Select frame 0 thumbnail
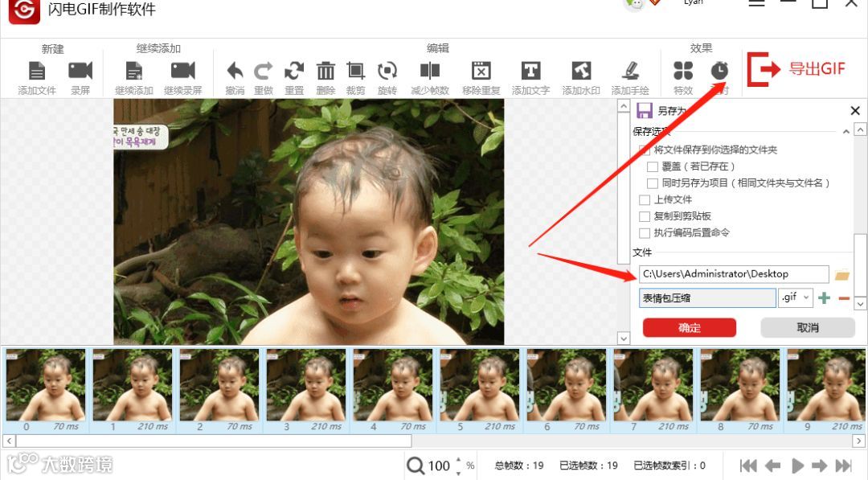The height and width of the screenshot is (480, 868). click(45, 390)
